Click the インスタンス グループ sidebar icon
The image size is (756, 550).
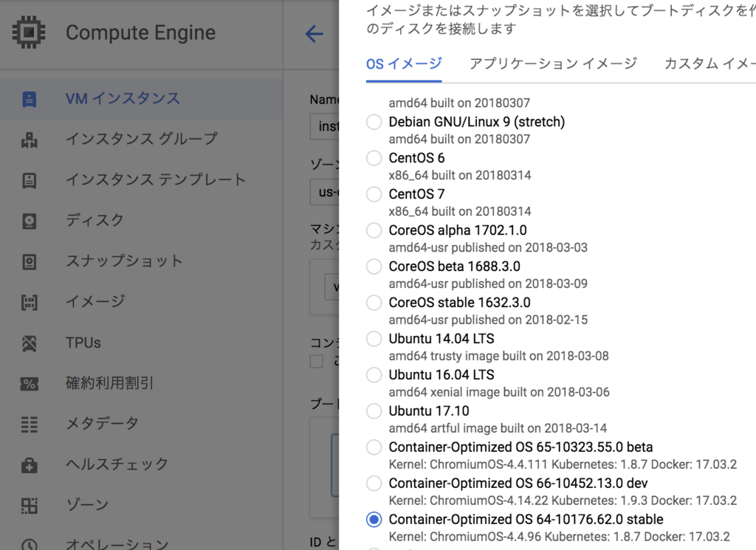coord(30,140)
